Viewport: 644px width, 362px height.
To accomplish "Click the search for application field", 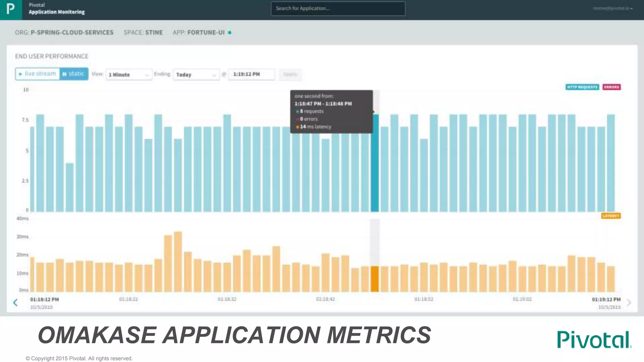I will 338,8.
